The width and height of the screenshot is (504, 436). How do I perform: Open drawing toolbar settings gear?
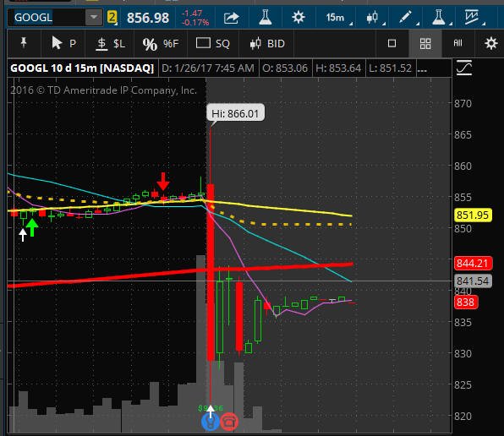(490, 43)
